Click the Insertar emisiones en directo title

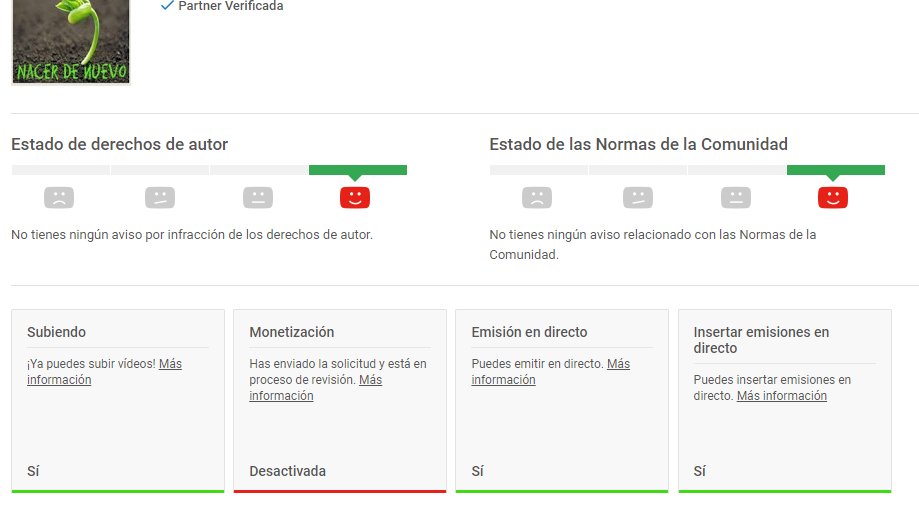click(761, 340)
